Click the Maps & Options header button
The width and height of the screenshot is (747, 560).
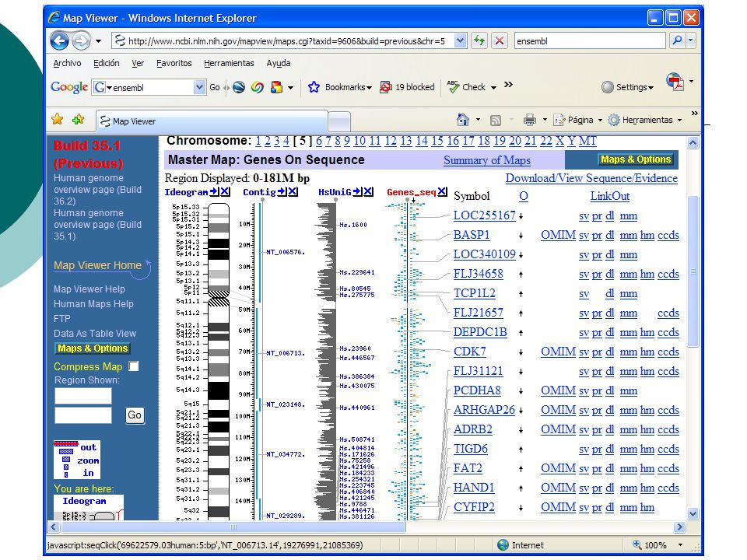point(636,159)
